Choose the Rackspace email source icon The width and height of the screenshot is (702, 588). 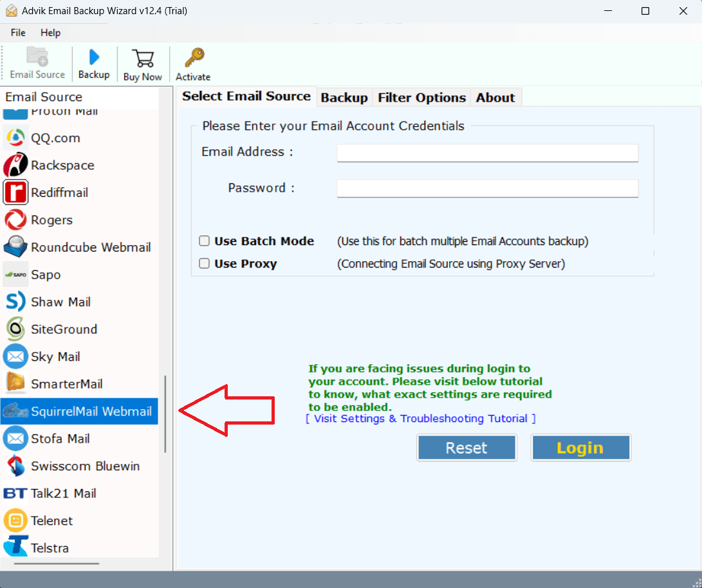(x=15, y=165)
